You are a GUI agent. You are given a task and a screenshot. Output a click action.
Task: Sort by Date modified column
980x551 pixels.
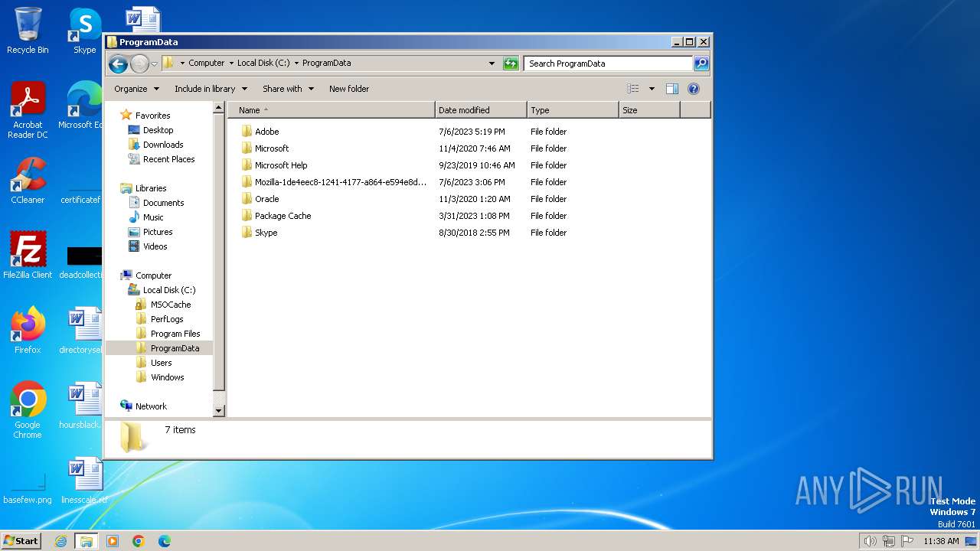pos(481,110)
